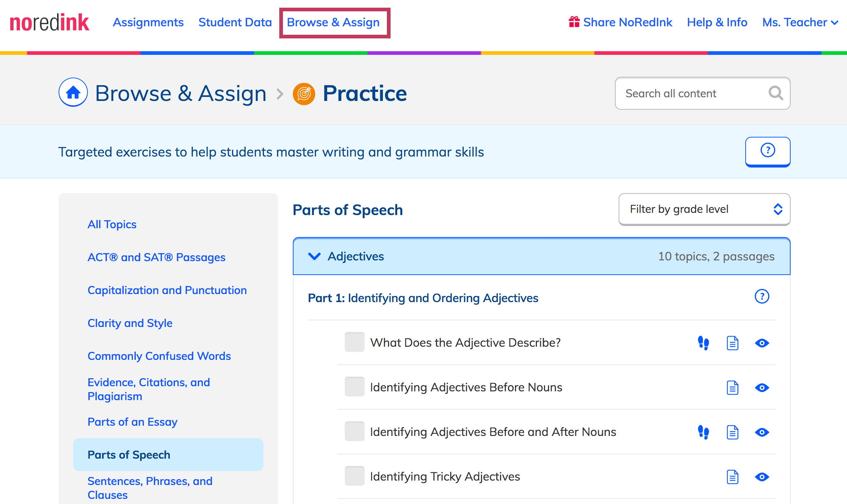The width and height of the screenshot is (847, 504).
Task: Click the home icon in breadcrumb
Action: click(73, 92)
